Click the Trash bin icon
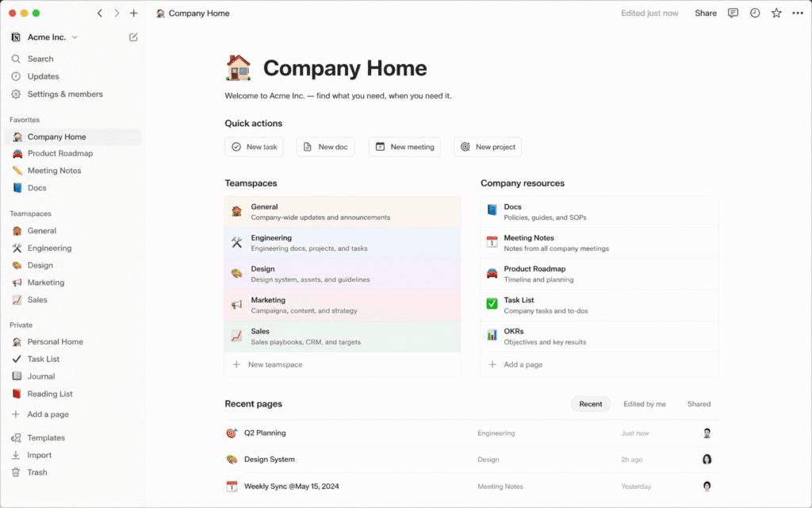Image resolution: width=812 pixels, height=508 pixels. [16, 472]
